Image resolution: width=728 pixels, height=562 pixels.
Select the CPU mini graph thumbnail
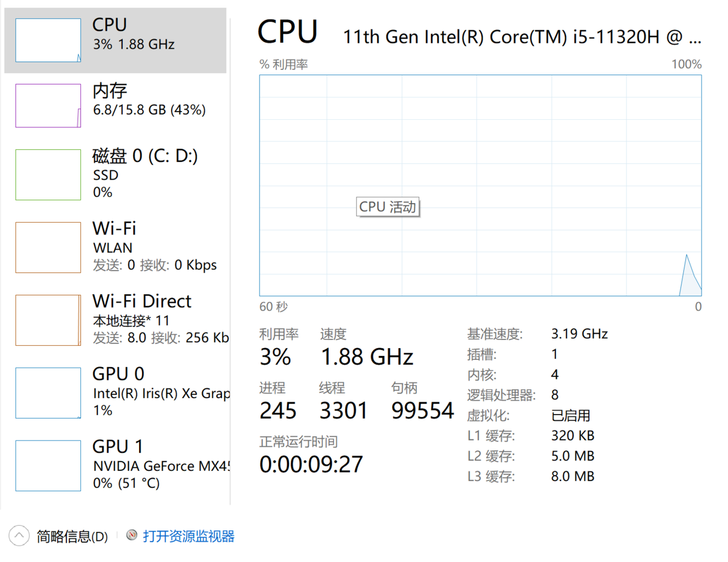[x=48, y=40]
